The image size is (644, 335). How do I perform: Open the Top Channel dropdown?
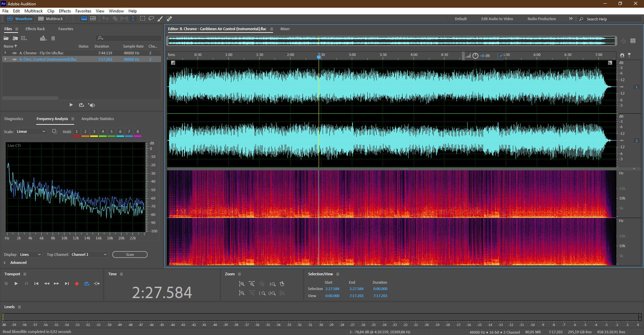point(89,255)
